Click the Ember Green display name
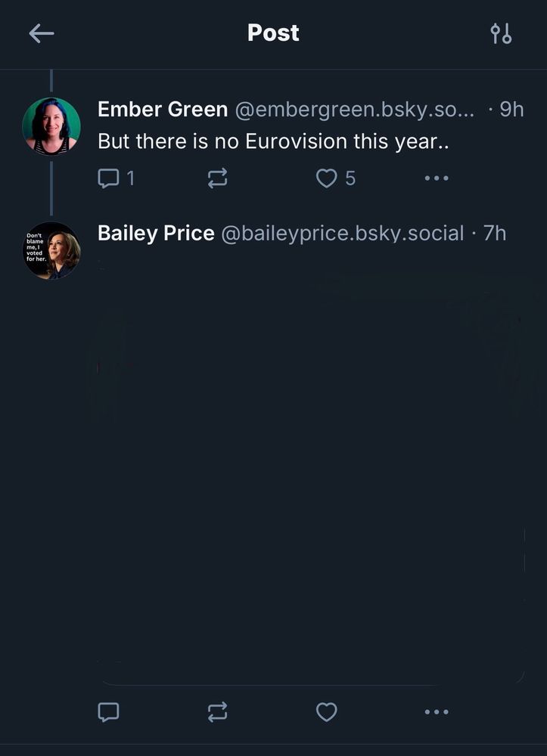 tap(163, 110)
